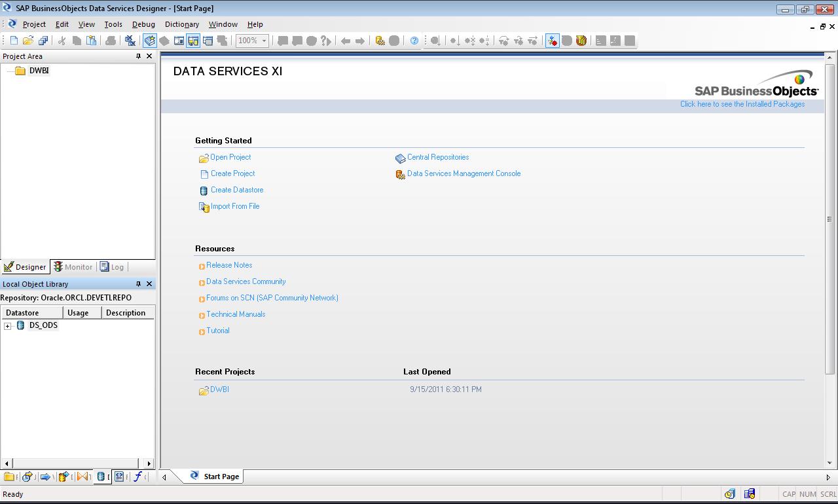The width and height of the screenshot is (838, 504).
Task: Switch to the Monitor tab
Action: coord(73,267)
